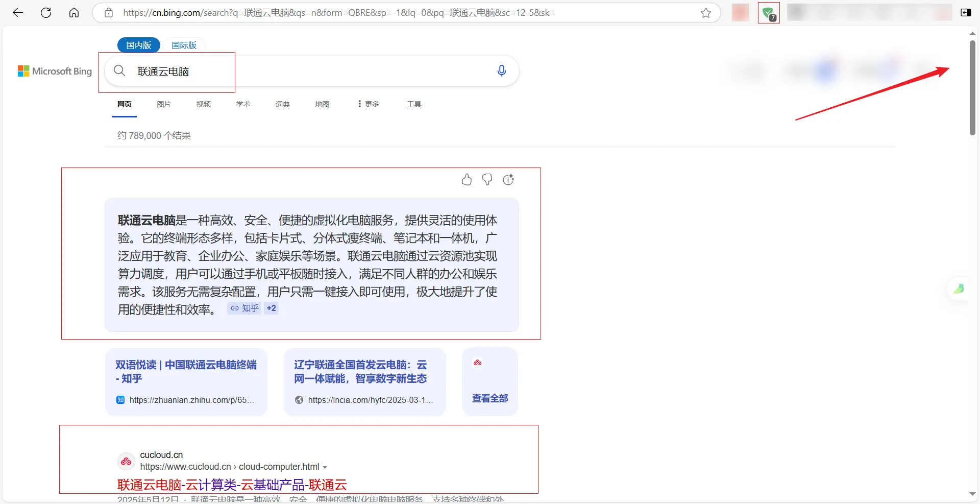Viewport: 980px width, 504px height.
Task: Expand the 更多 search categories menu
Action: point(369,104)
